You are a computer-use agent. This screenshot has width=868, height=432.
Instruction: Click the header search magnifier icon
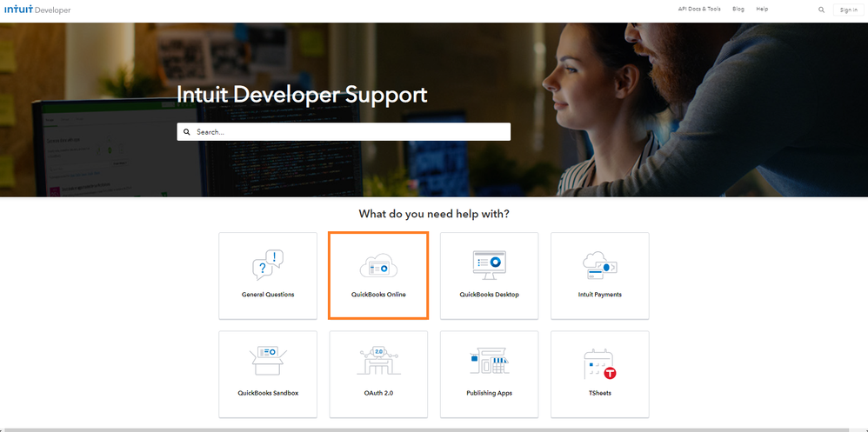822,10
